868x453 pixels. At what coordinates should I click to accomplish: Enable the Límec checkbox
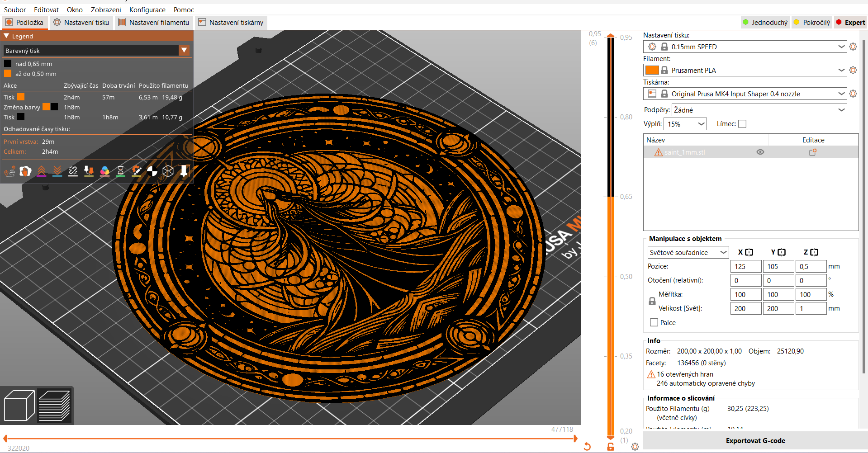742,124
